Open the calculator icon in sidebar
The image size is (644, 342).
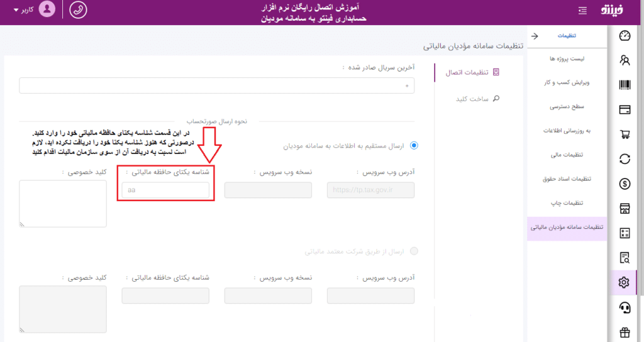(x=625, y=233)
